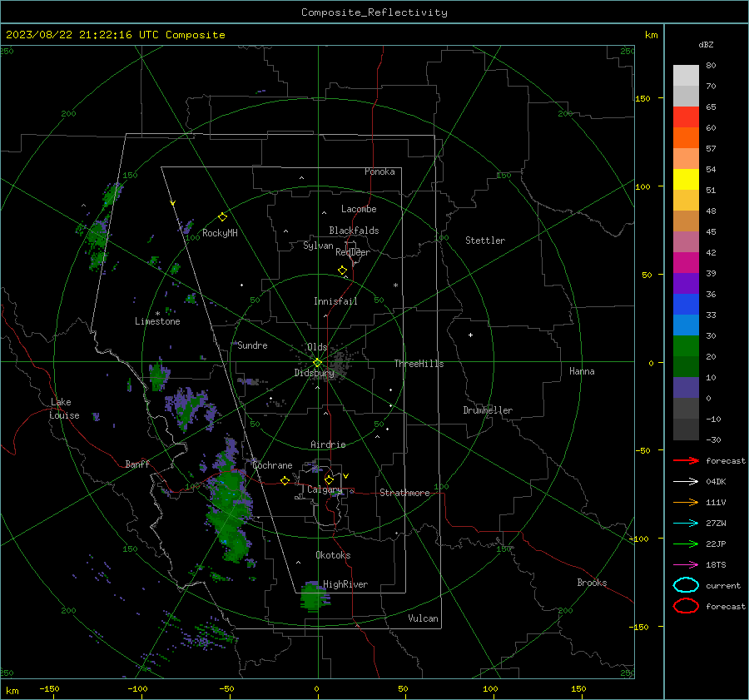Click the Sylvan town label
Image resolution: width=749 pixels, height=700 pixels.
[x=318, y=246]
